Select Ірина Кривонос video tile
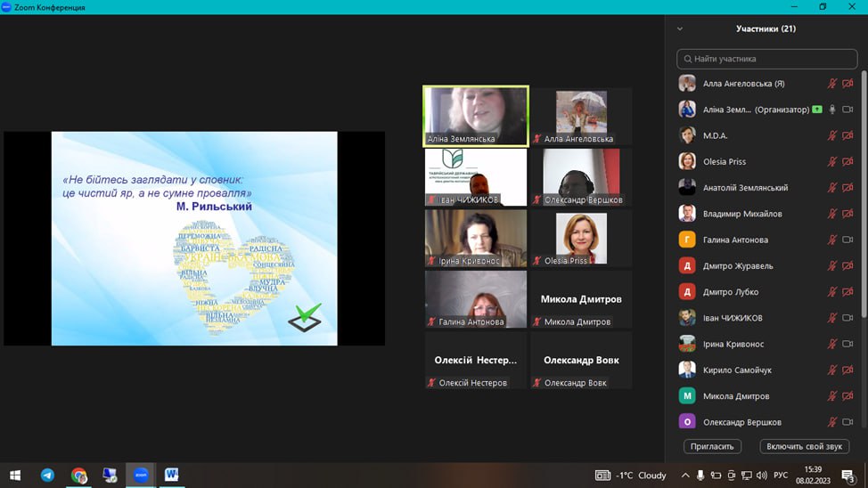This screenshot has width=868, height=488. tap(476, 238)
